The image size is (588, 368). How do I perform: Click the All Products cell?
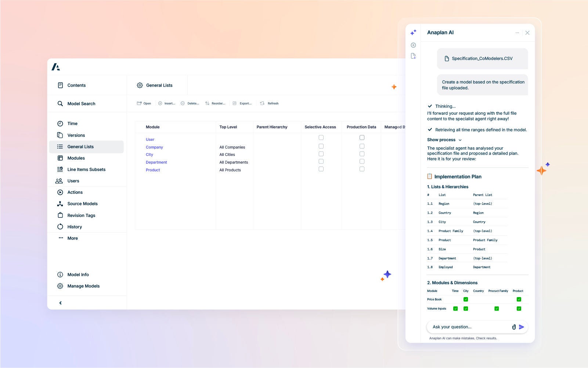click(x=230, y=170)
